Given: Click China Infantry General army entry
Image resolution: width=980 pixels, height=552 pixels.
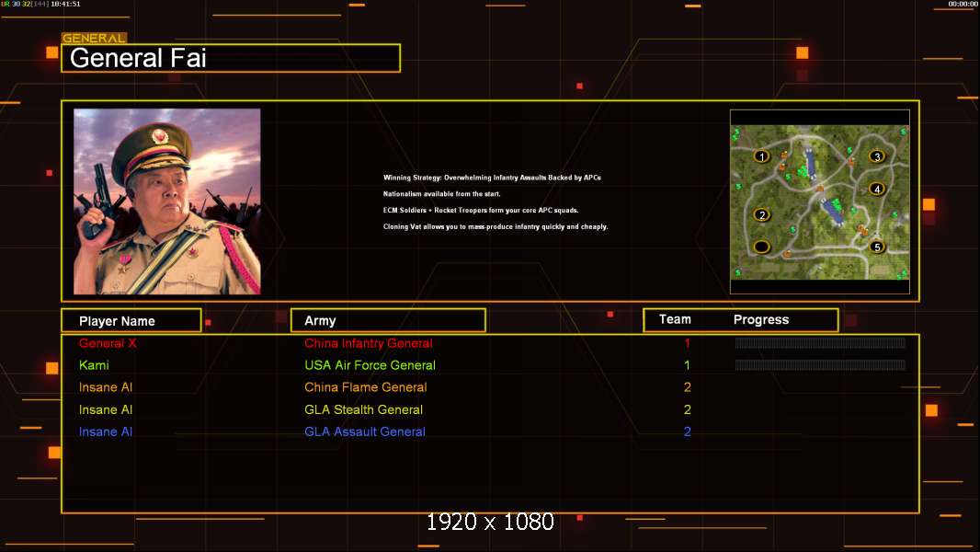Looking at the screenshot, I should [x=368, y=343].
